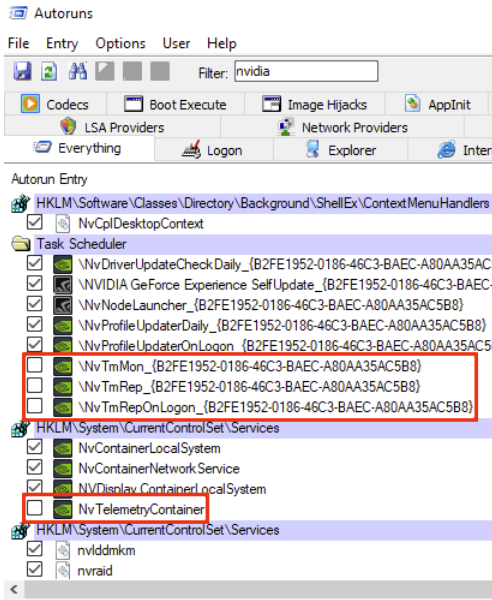Click the NvTmRepOnLogon entry icon
This screenshot has width=492, height=600.
(x=62, y=407)
